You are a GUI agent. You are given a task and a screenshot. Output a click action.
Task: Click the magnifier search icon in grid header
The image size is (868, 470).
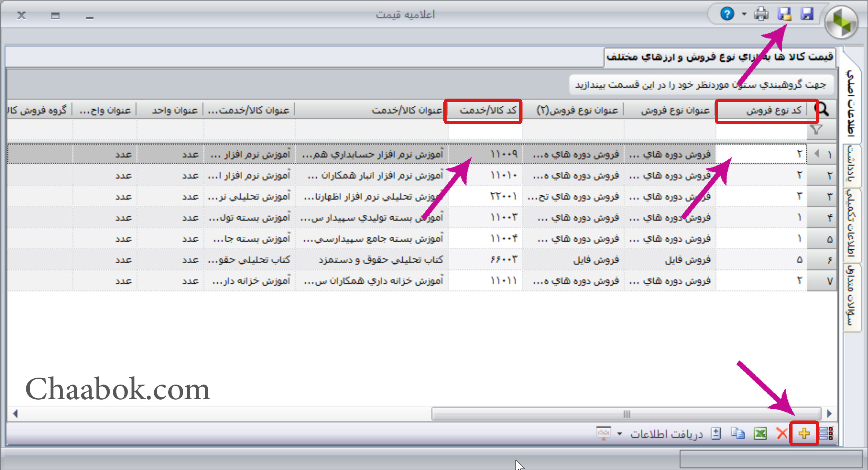click(822, 109)
